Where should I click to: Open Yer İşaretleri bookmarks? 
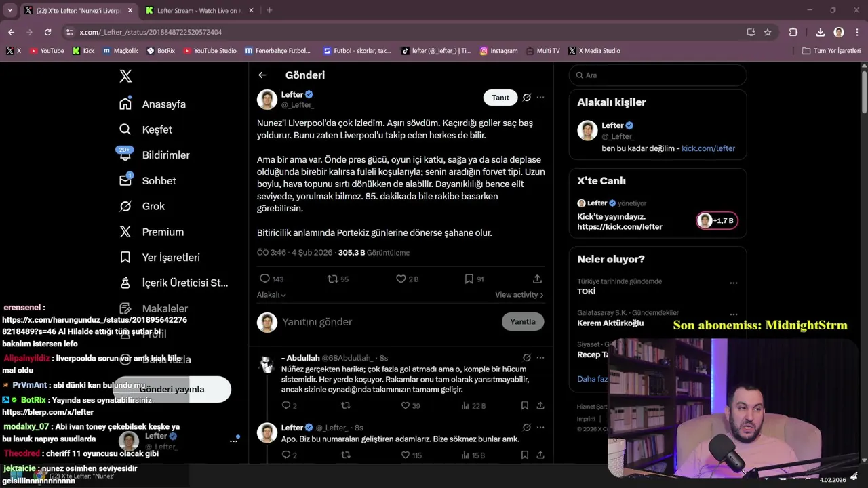click(x=159, y=258)
